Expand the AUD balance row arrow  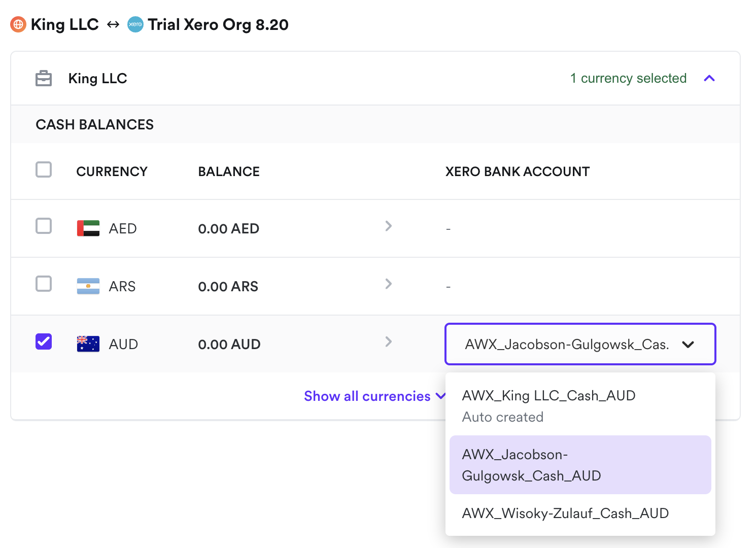pos(389,341)
